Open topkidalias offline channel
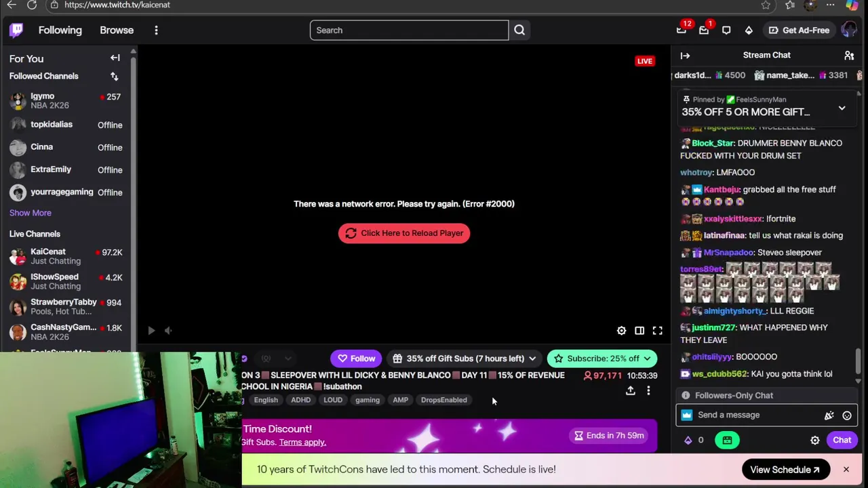Screen dimensions: 868x488 (x=66, y=125)
